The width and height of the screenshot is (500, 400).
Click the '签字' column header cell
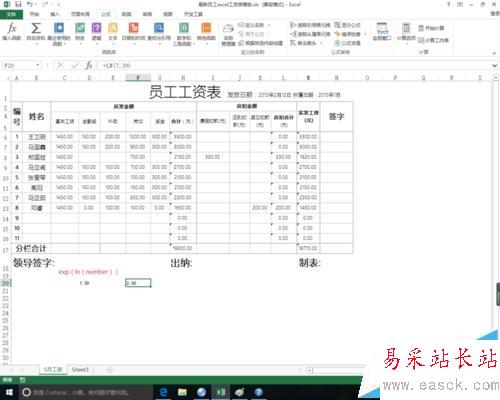coord(336,116)
